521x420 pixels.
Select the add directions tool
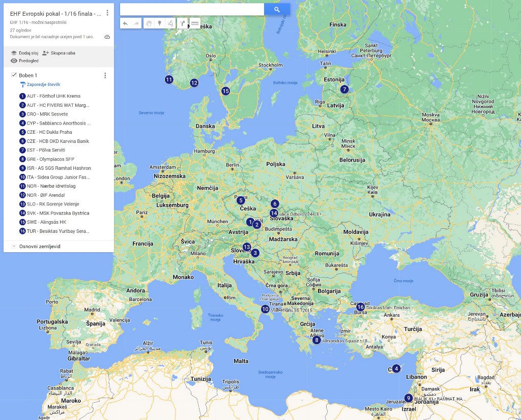pyautogui.click(x=183, y=23)
